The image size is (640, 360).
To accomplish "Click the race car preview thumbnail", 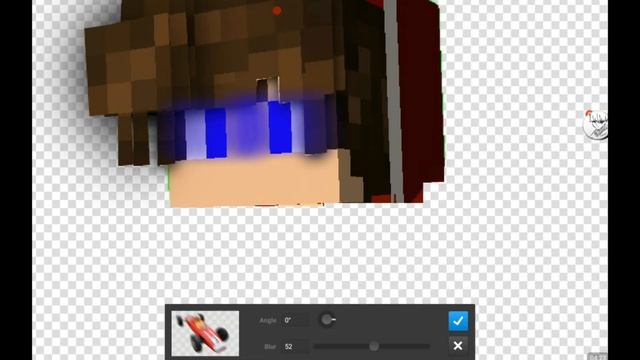I will (x=205, y=333).
